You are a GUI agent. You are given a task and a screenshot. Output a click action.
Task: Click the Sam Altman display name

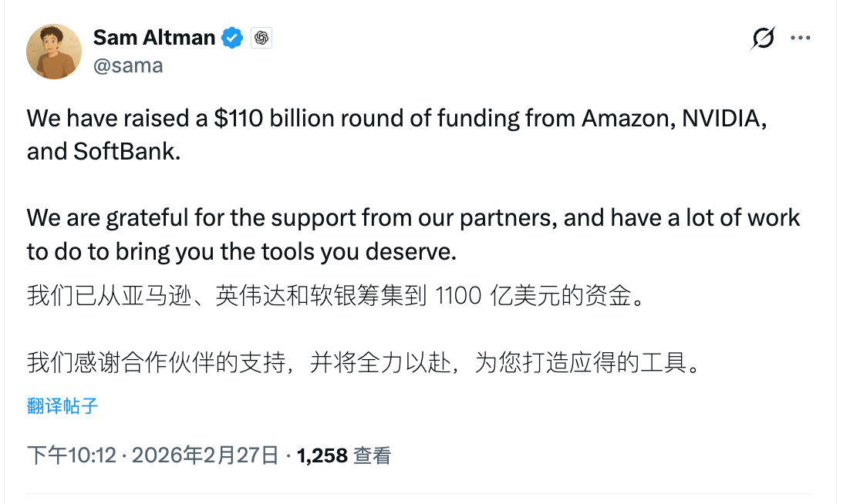[x=153, y=37]
